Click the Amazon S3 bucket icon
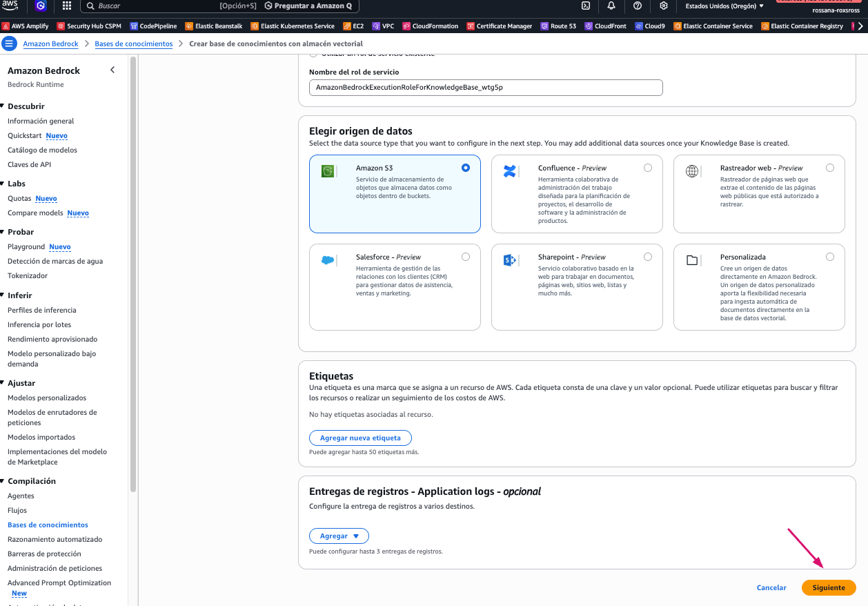Viewport: 868px width, 606px height. (328, 170)
